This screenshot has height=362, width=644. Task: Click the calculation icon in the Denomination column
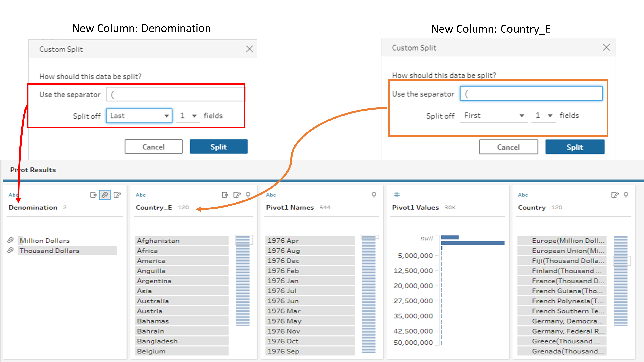93,195
